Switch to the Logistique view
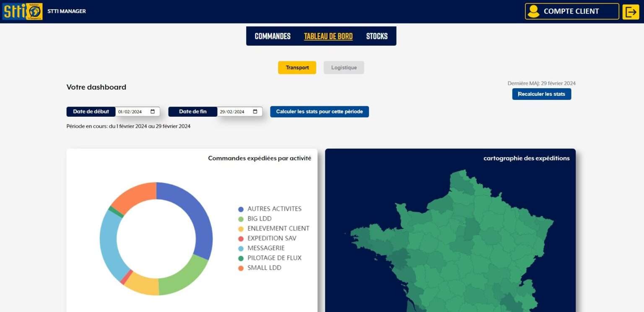The height and width of the screenshot is (312, 644). (343, 67)
